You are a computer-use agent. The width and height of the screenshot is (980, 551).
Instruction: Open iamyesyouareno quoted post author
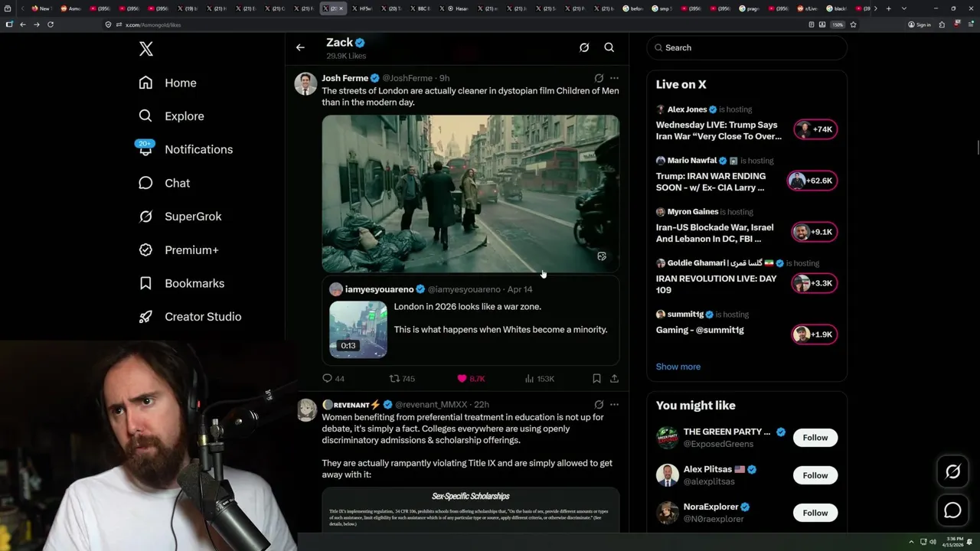coord(379,289)
